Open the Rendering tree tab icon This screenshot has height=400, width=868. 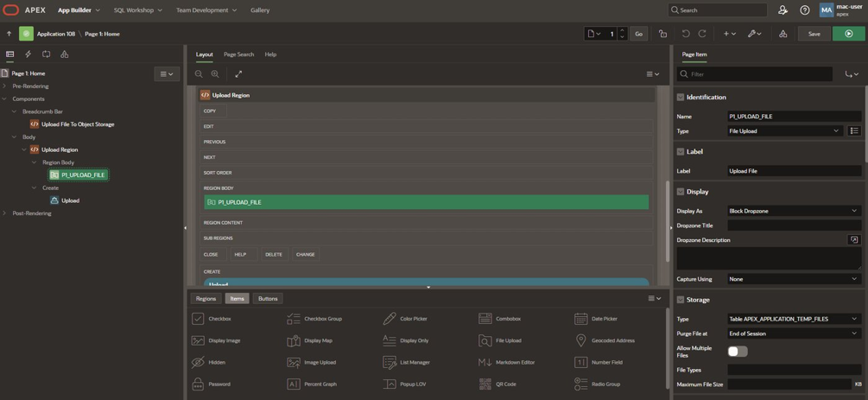tap(10, 54)
